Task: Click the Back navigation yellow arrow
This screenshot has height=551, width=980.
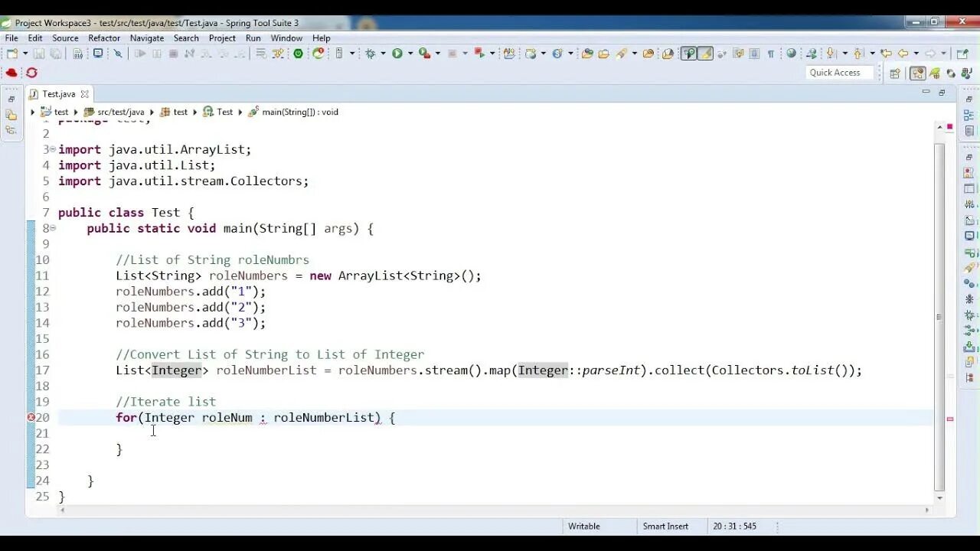Action: point(903,54)
